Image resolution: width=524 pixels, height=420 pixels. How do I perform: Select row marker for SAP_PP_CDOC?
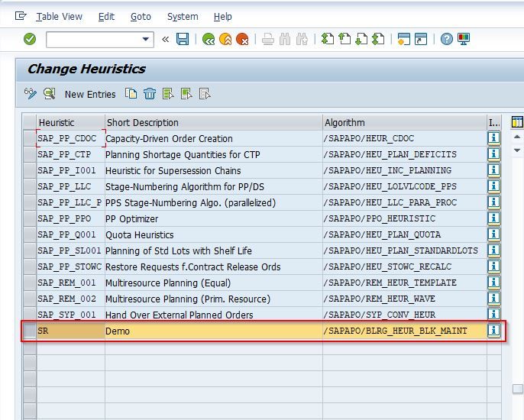[29, 138]
